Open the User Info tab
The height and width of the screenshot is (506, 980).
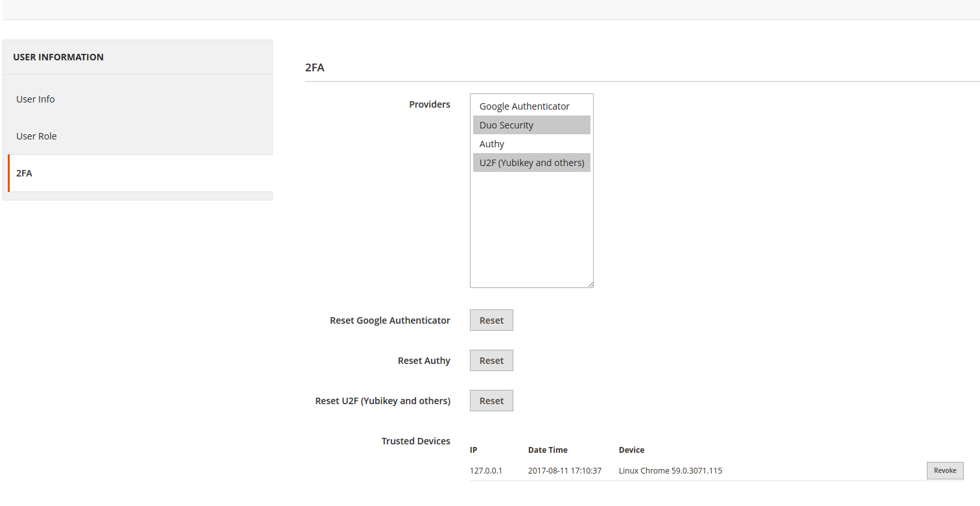coord(36,99)
